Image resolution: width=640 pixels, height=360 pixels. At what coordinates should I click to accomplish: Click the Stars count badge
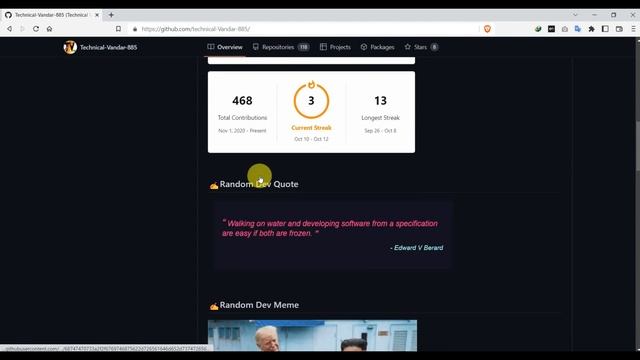434,47
